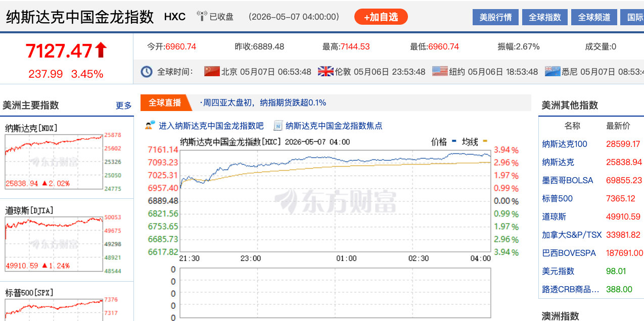Open the 全球指数 tab
This screenshot has height=321, width=644.
click(x=544, y=17)
